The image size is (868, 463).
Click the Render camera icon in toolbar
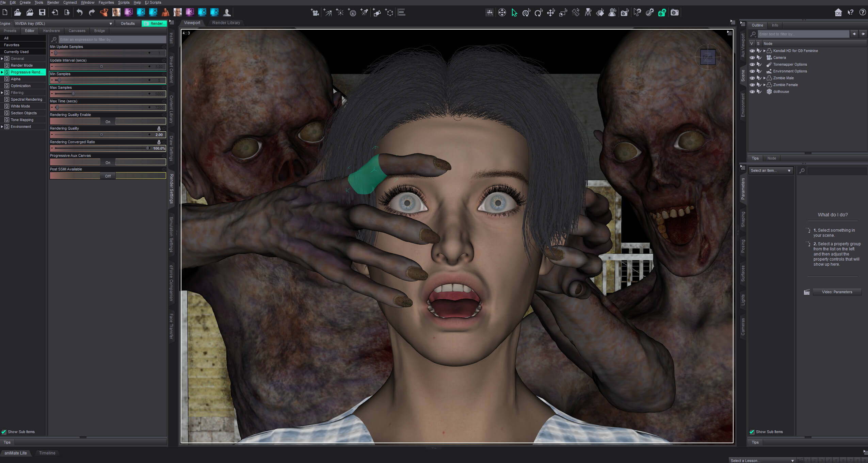(x=674, y=13)
